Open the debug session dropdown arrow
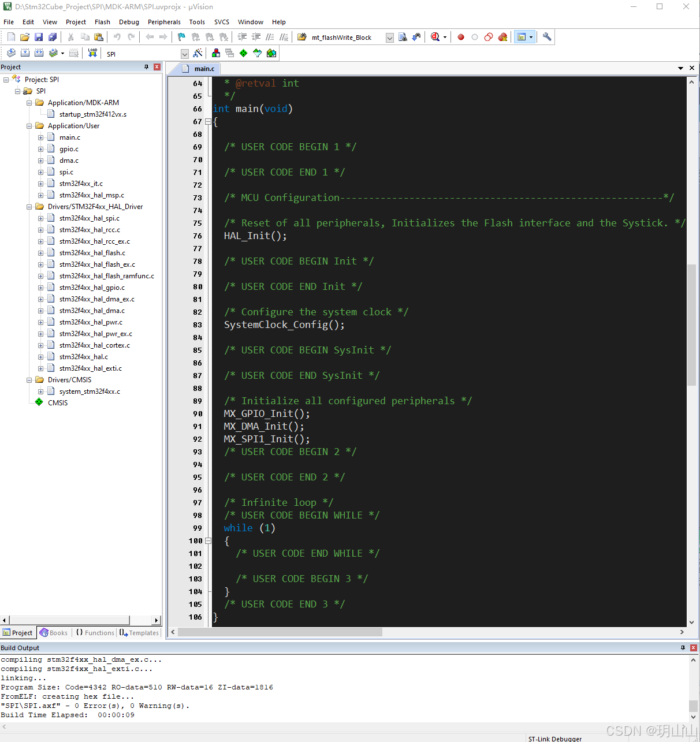This screenshot has width=700, height=742. coord(445,38)
